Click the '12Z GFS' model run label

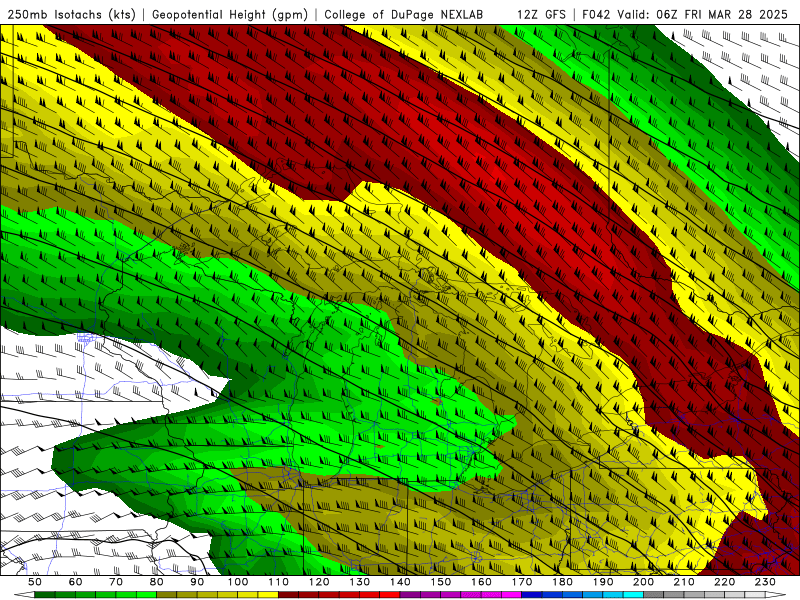tap(541, 14)
